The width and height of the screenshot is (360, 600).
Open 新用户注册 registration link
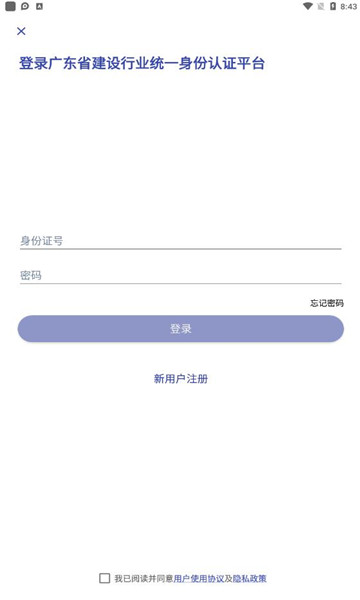point(181,379)
